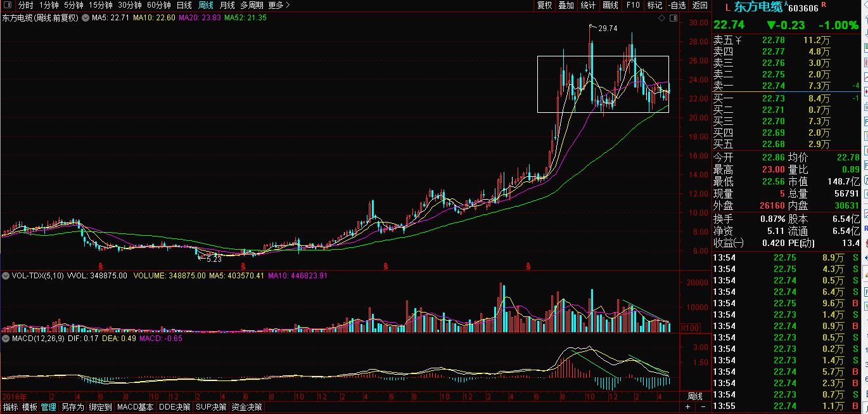
Task: Select the 30分钟 period
Action: [130, 5]
